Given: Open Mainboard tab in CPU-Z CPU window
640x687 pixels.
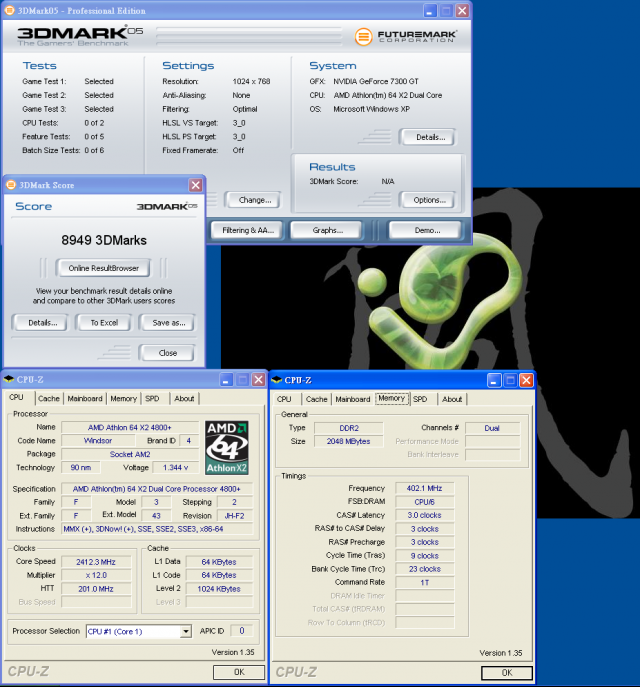Looking at the screenshot, I should coord(85,398).
